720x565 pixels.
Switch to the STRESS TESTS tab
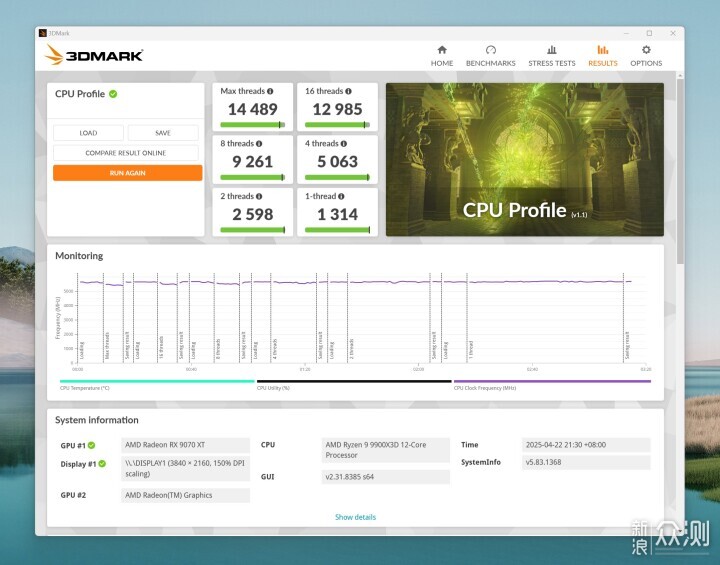[551, 56]
